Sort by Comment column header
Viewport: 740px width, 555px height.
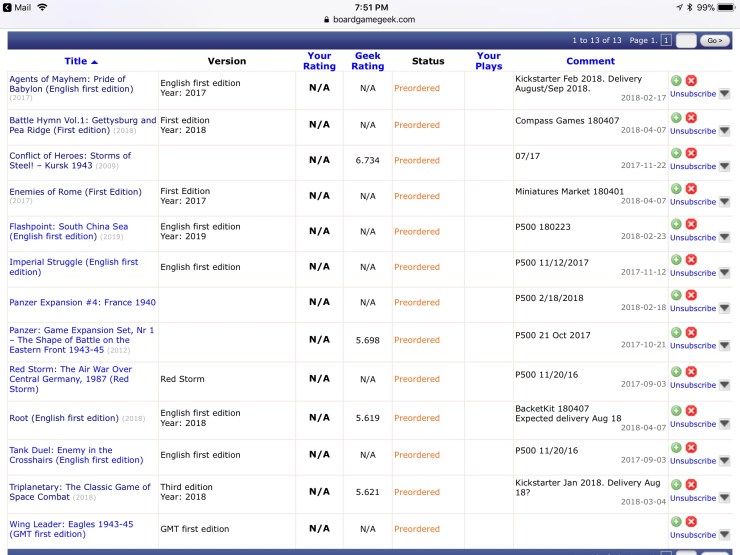(x=590, y=61)
